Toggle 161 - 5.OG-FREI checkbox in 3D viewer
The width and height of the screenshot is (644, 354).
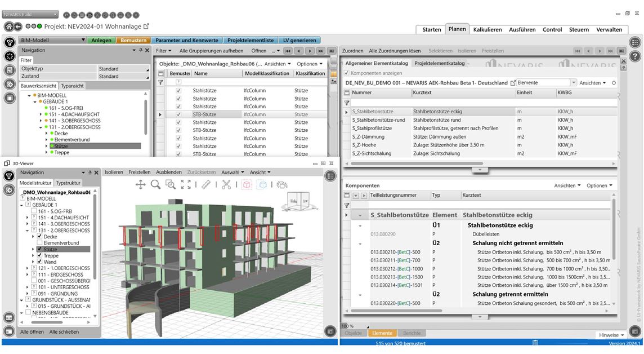(x=34, y=211)
